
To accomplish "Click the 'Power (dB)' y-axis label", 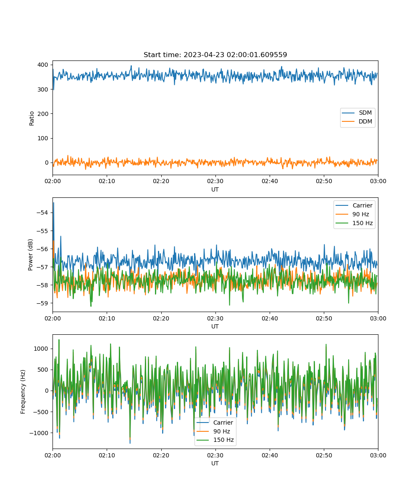I will pyautogui.click(x=31, y=255).
